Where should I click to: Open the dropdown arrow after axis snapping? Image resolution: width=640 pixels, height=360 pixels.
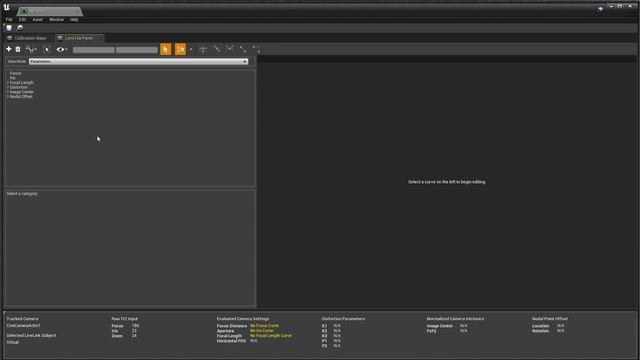[191, 49]
